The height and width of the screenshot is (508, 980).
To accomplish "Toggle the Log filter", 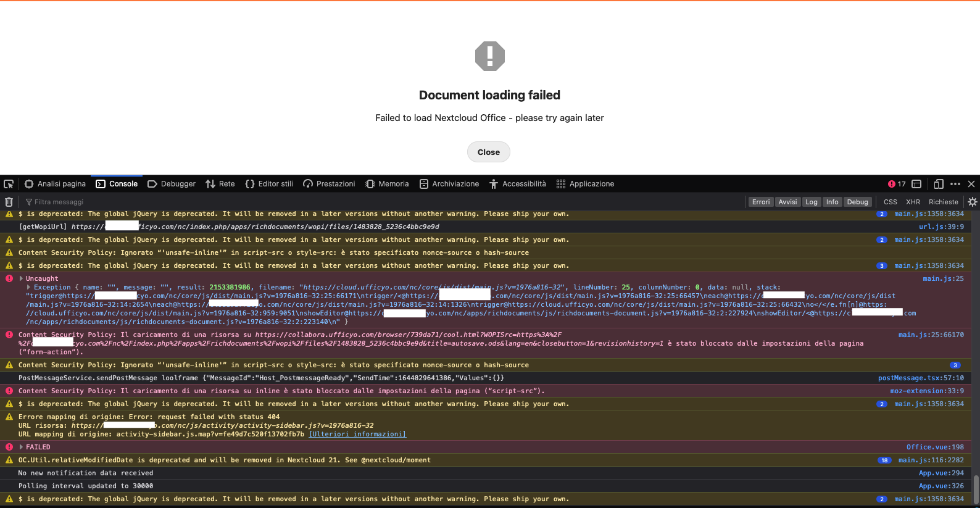I will pos(812,202).
